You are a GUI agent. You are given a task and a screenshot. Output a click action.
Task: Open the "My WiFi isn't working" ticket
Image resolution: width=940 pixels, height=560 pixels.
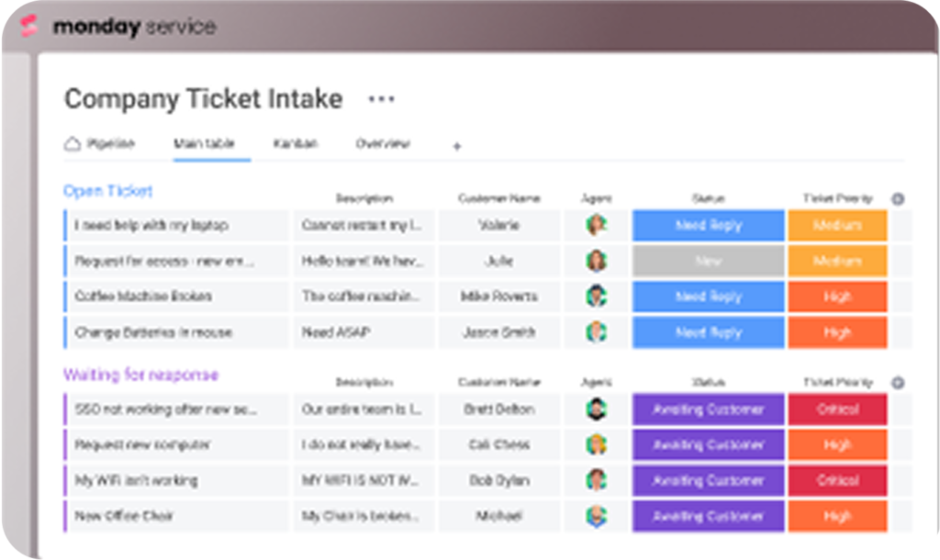point(136,480)
